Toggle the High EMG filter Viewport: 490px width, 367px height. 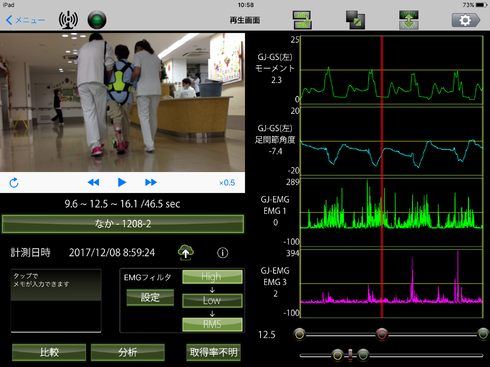[212, 277]
